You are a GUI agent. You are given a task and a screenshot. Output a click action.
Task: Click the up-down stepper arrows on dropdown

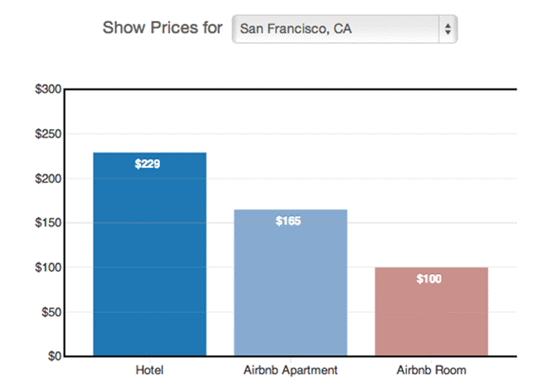tap(448, 29)
